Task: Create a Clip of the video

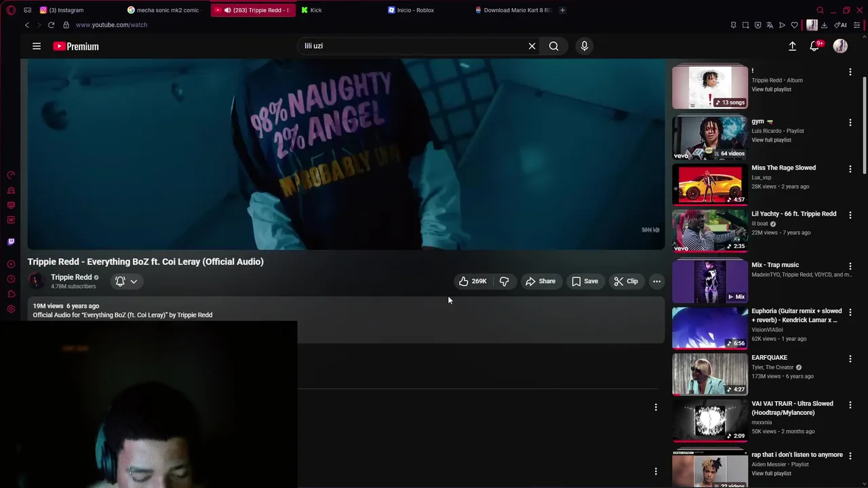Action: click(x=626, y=281)
